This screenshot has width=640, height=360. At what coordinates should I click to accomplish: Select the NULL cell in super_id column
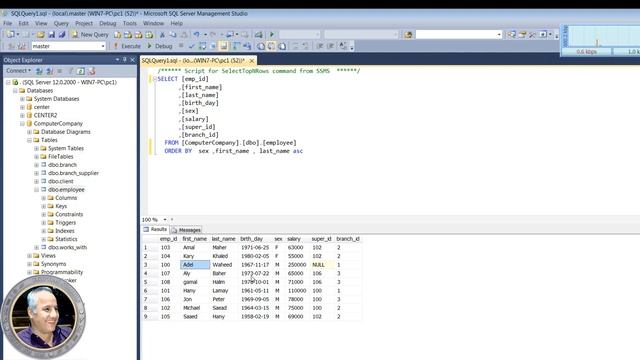click(x=322, y=265)
